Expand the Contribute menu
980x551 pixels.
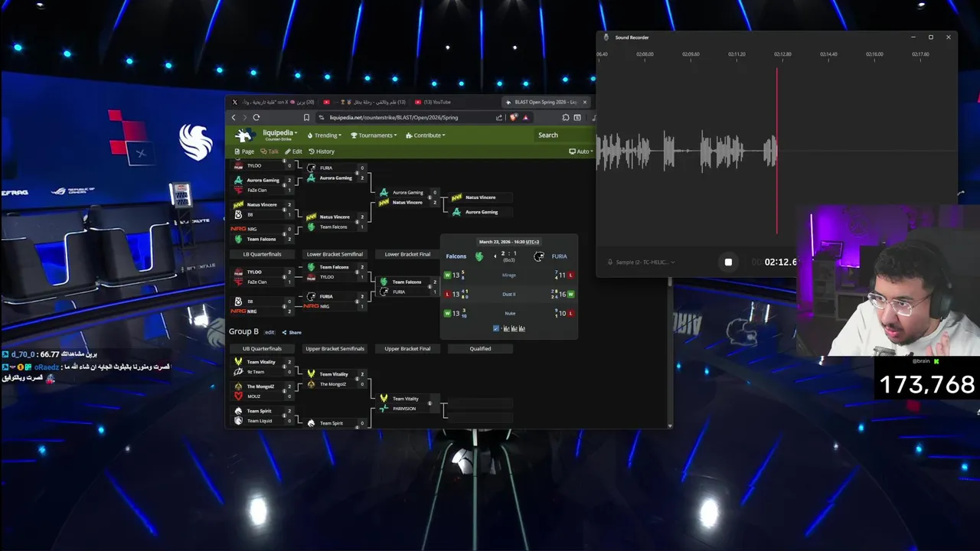425,135
